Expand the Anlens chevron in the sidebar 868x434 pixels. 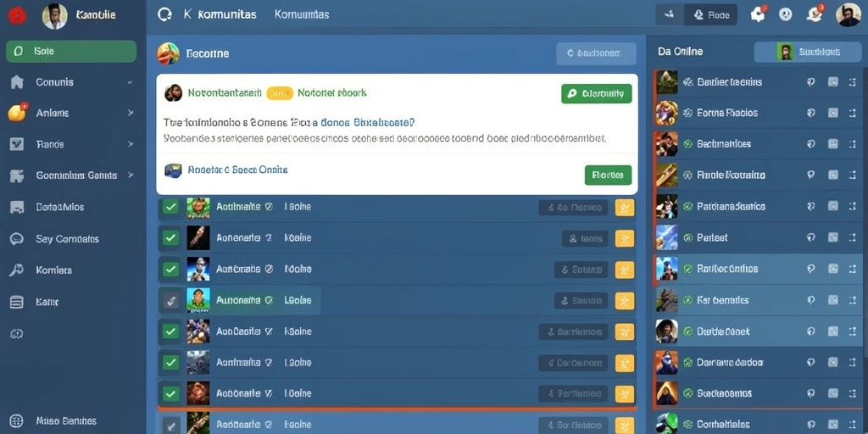(x=130, y=113)
